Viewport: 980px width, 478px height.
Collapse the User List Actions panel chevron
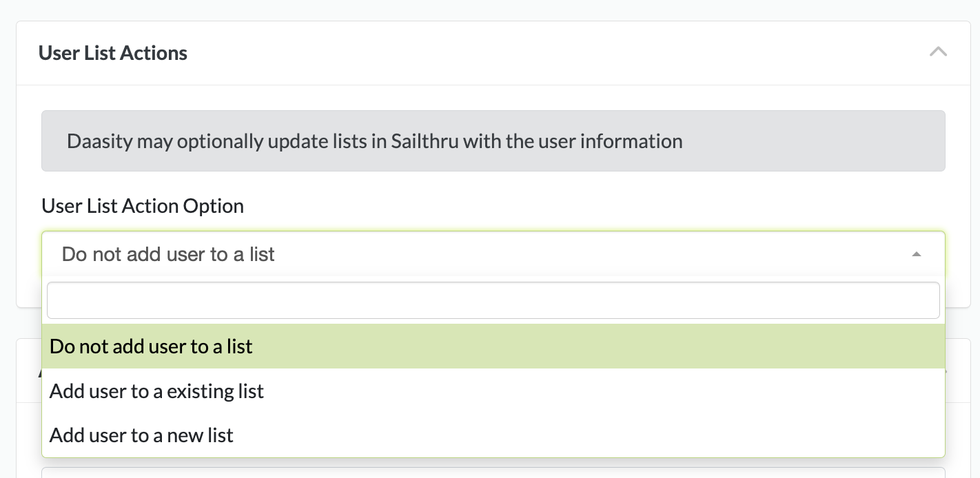938,52
